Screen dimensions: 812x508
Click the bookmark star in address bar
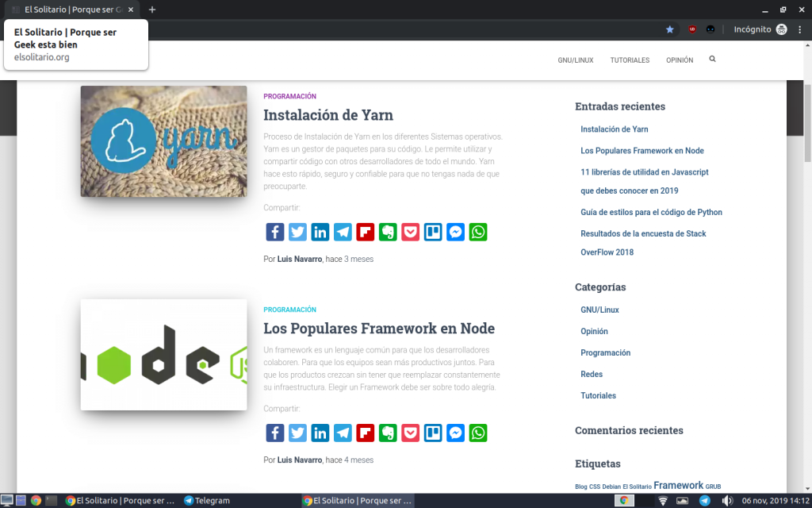[x=670, y=29]
